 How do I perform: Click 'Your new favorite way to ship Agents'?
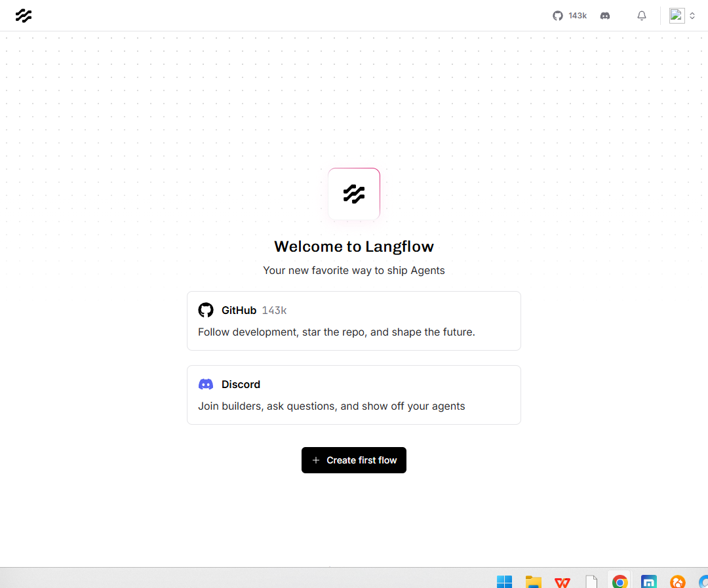354,271
